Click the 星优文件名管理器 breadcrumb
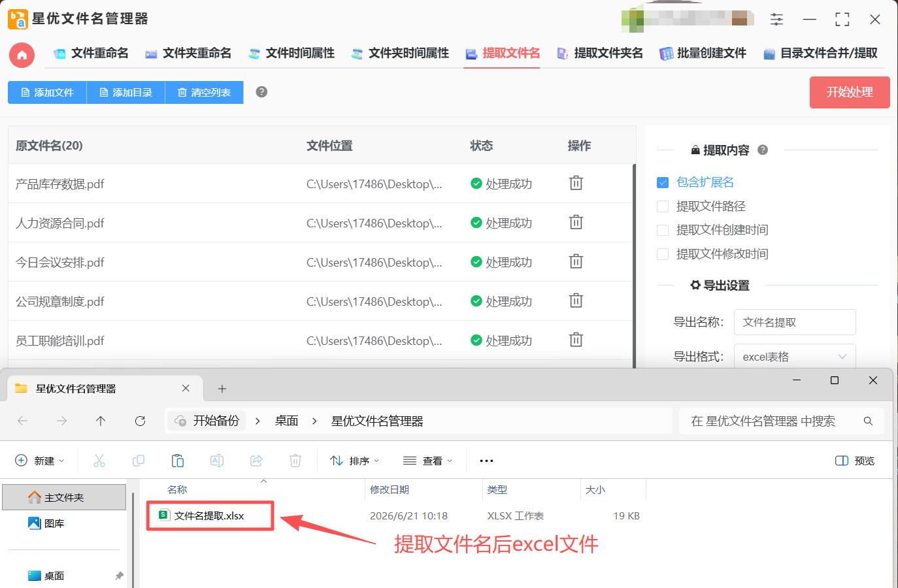Screen dimensions: 898x588 tap(377, 421)
